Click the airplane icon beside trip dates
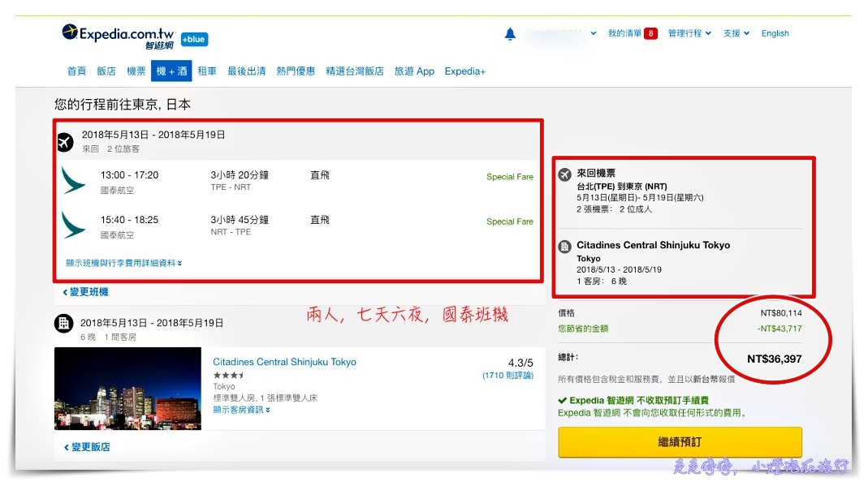868x486 pixels. [x=65, y=142]
